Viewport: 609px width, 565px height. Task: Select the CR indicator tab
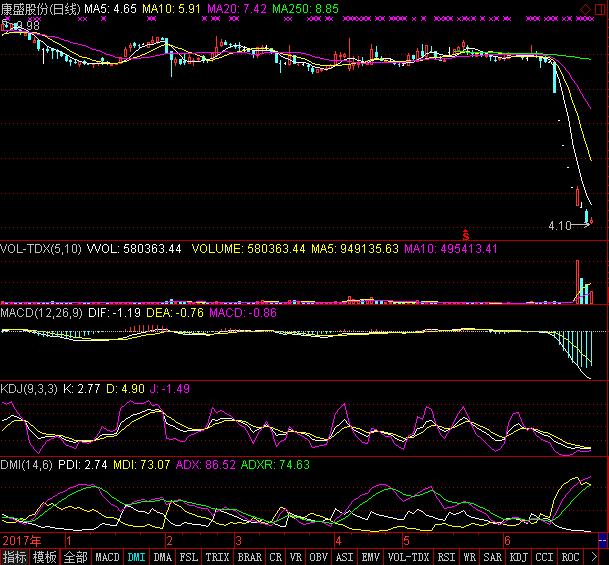tap(275, 557)
